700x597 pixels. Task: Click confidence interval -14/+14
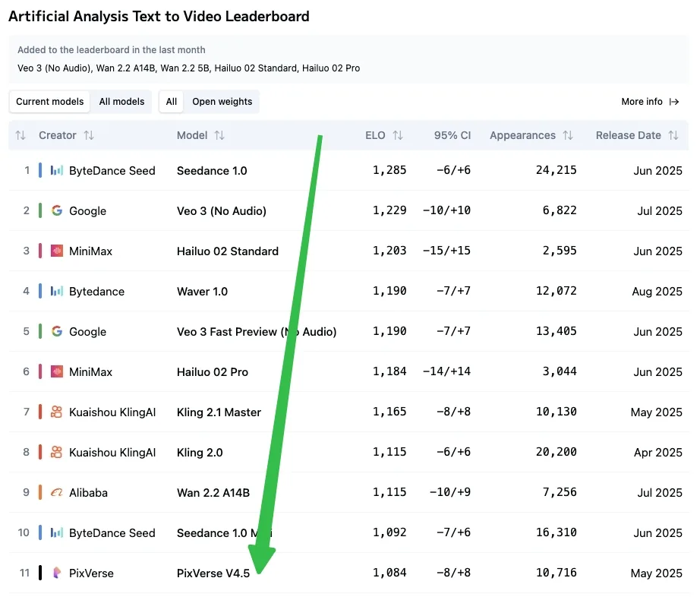click(447, 371)
